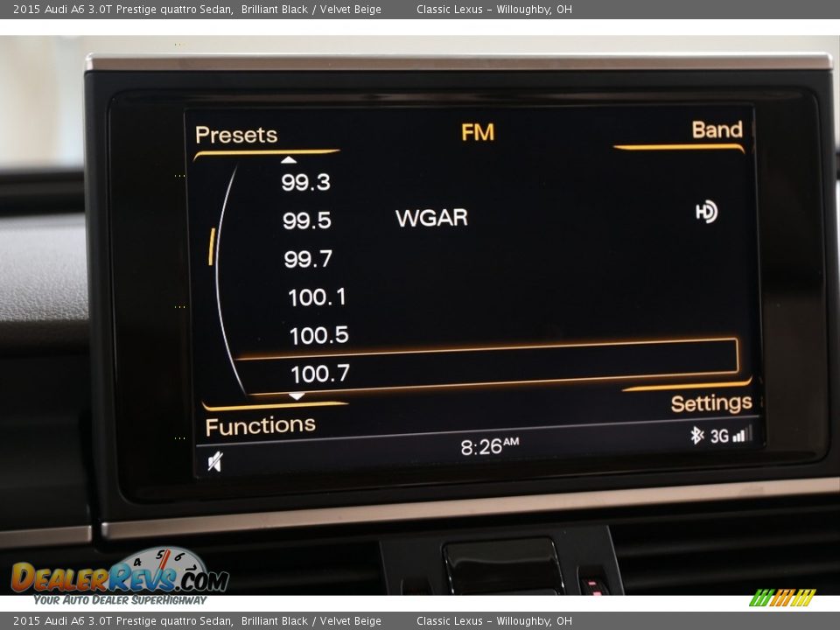
Task: Click the WGAR station name
Action: pyautogui.click(x=431, y=218)
